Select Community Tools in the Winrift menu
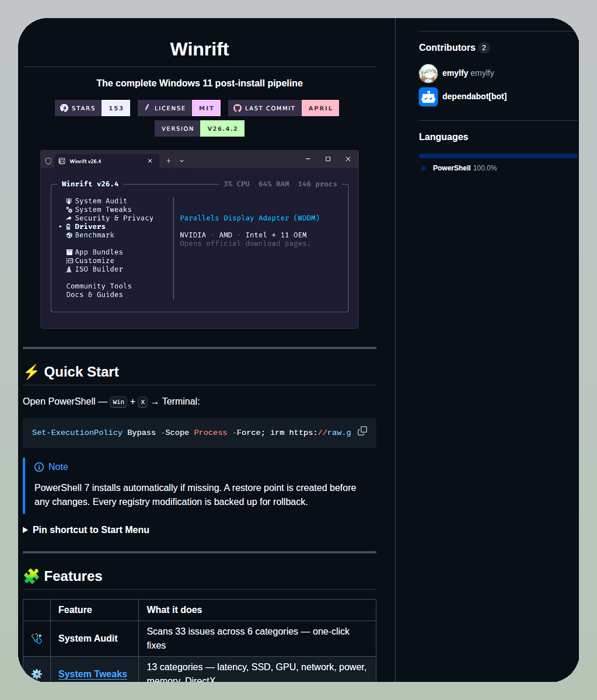 (99, 285)
